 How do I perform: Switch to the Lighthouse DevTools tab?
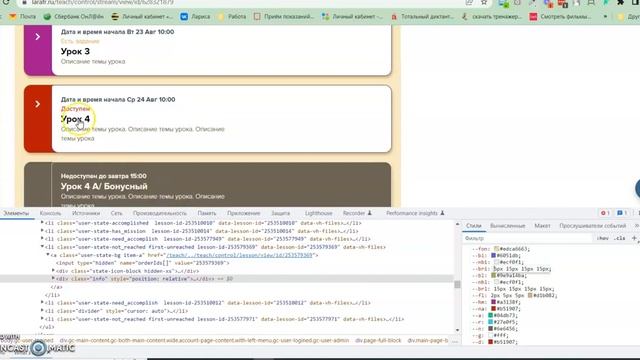(x=318, y=213)
